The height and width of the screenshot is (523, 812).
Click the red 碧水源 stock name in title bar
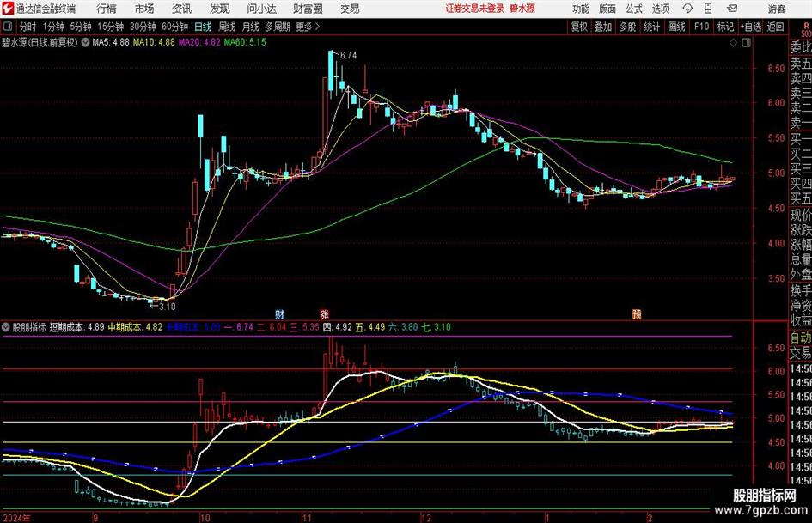click(522, 9)
